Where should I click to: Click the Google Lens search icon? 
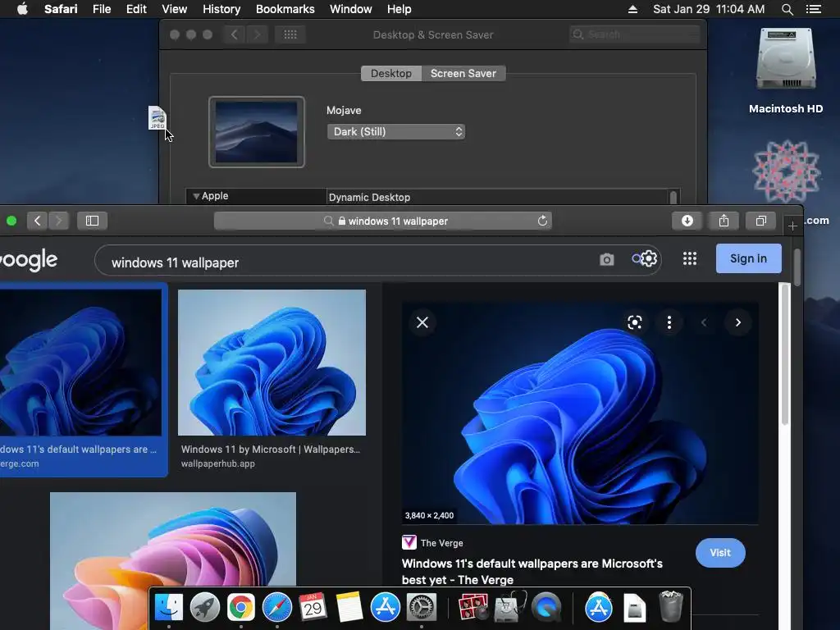point(635,322)
